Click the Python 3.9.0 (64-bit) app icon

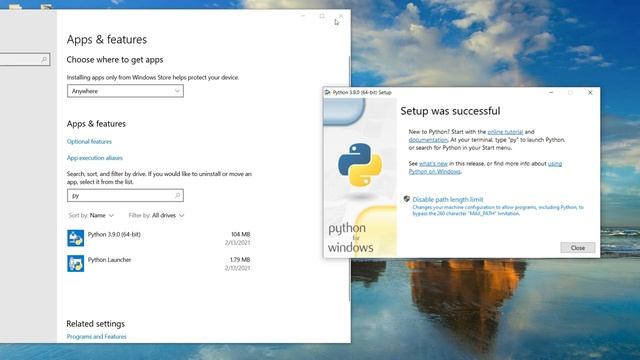pos(76,238)
